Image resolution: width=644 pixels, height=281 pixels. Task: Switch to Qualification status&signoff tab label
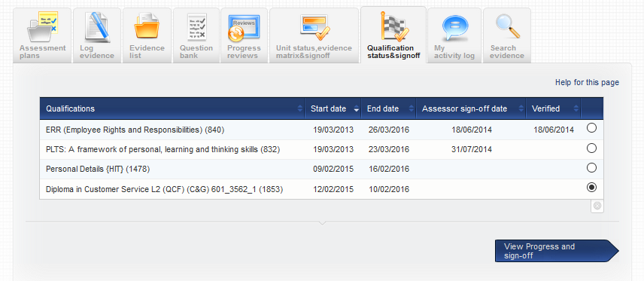coord(393,52)
